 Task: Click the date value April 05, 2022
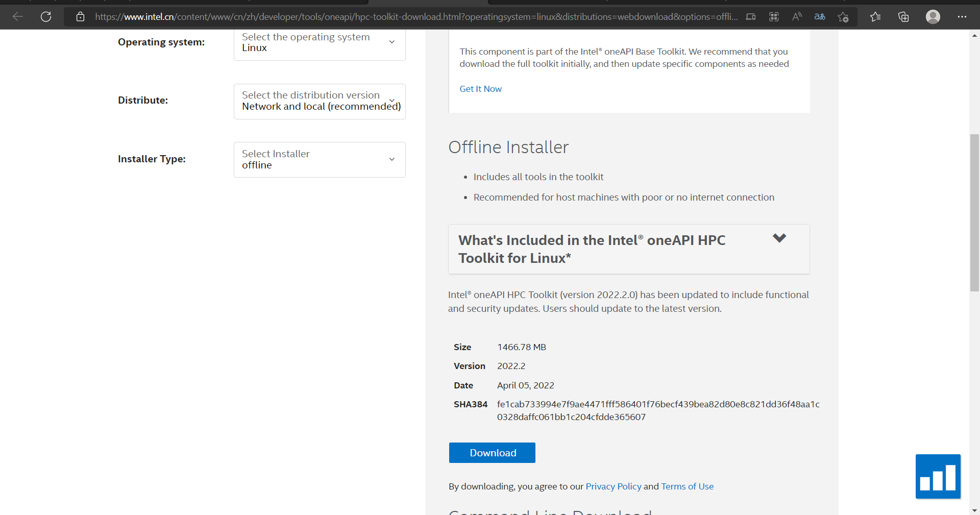pos(526,385)
